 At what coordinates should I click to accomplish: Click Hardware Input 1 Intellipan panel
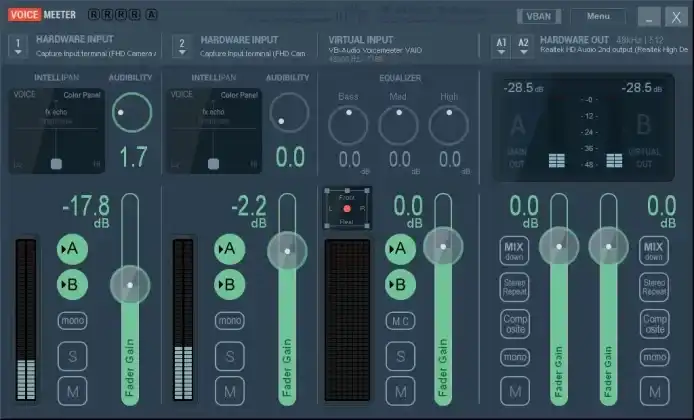57,131
